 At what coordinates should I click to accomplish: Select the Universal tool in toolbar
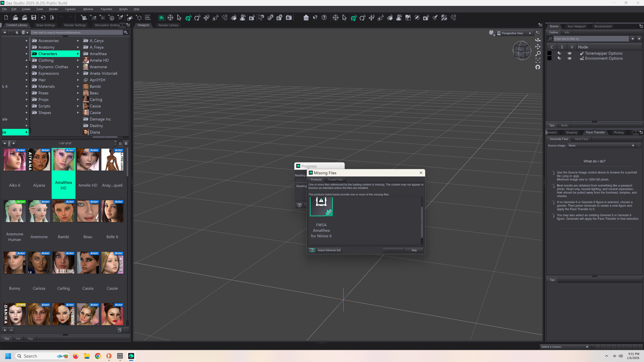(188, 17)
